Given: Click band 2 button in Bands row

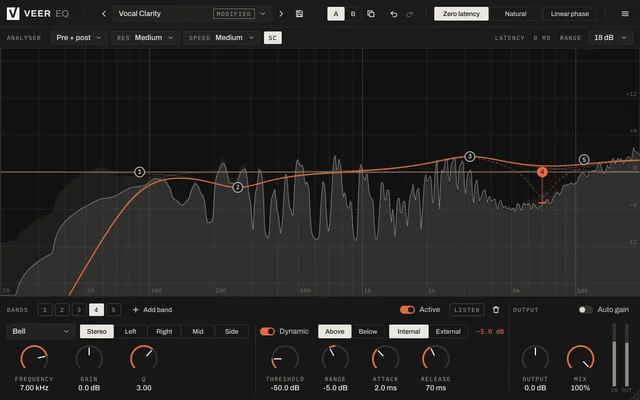Looking at the screenshot, I should click(x=62, y=310).
